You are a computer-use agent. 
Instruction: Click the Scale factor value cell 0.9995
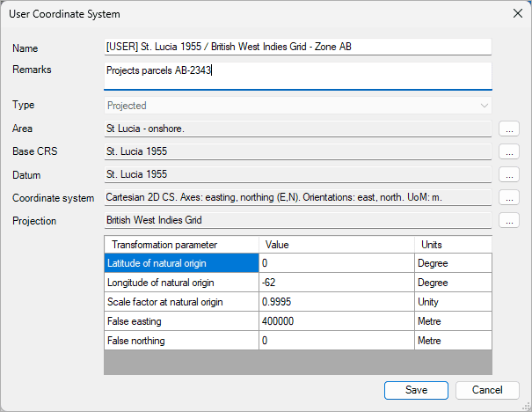[x=336, y=302]
